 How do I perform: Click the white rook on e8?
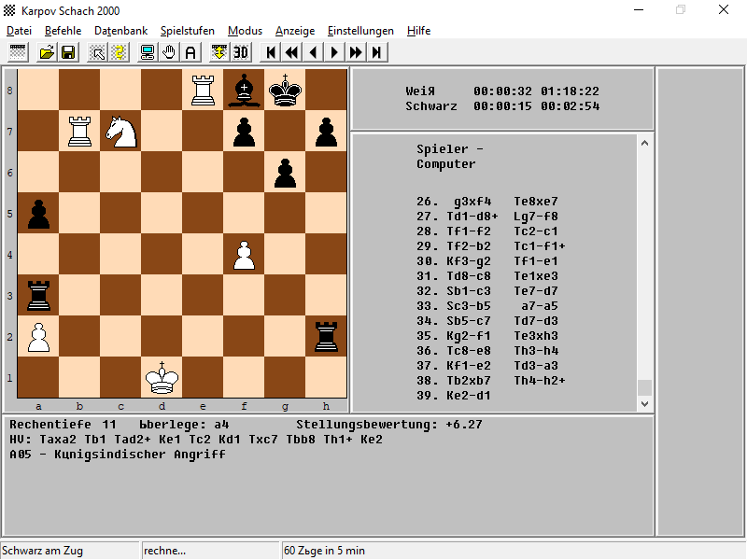point(203,90)
